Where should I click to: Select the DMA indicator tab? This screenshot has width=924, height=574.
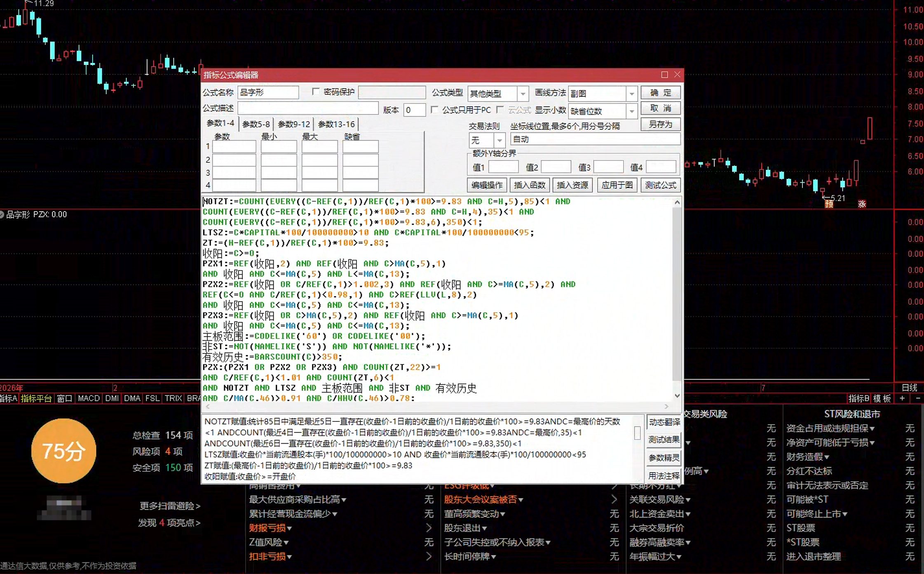pos(132,398)
